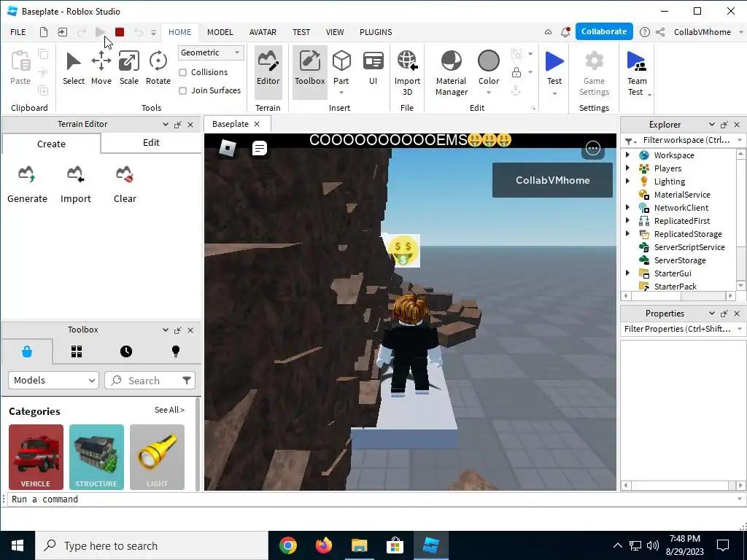747x560 pixels.
Task: Expand the ReplicatedStorage node
Action: pyautogui.click(x=627, y=233)
